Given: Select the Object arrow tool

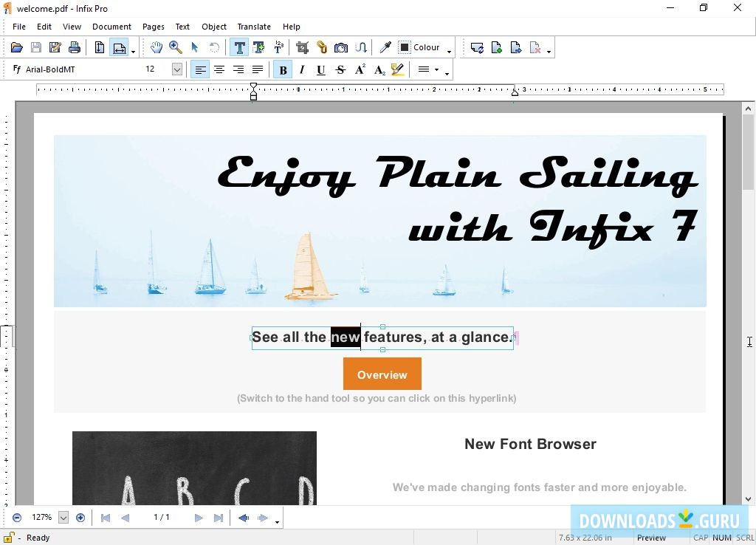Looking at the screenshot, I should coord(195,47).
